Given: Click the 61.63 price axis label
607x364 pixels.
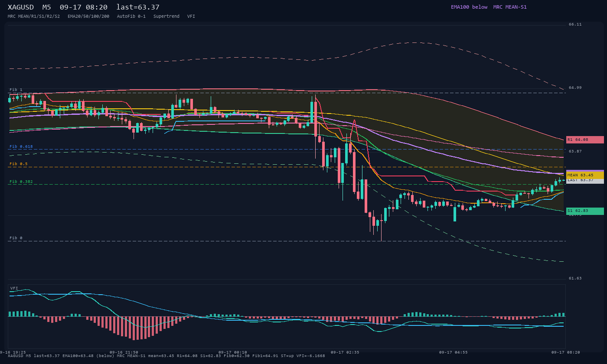Looking at the screenshot, I should click(x=575, y=278).
